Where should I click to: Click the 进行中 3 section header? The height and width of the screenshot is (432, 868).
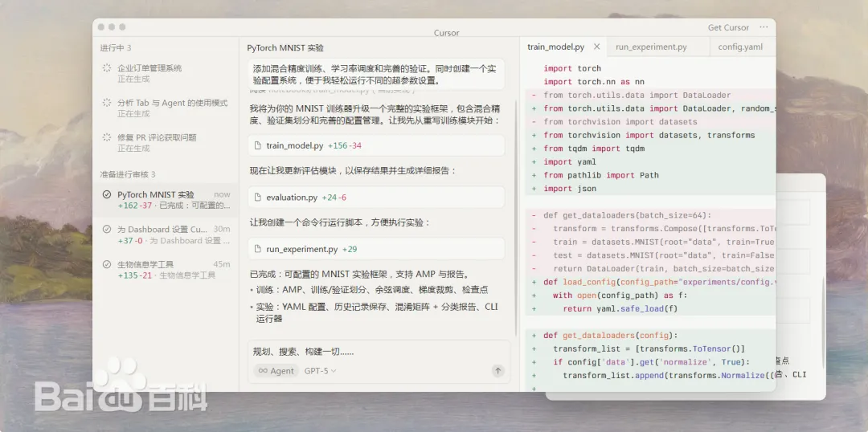coord(116,48)
